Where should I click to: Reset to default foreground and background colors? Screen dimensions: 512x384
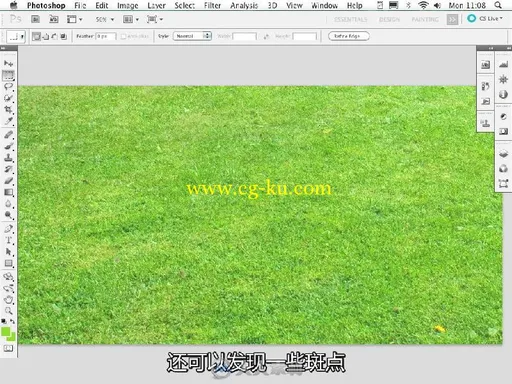point(4,321)
